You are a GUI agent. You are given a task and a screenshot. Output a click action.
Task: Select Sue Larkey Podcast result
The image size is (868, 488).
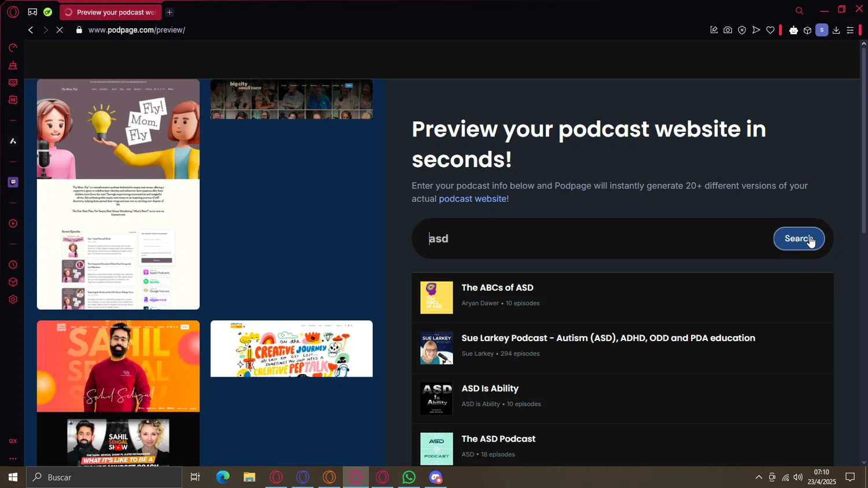tap(623, 347)
